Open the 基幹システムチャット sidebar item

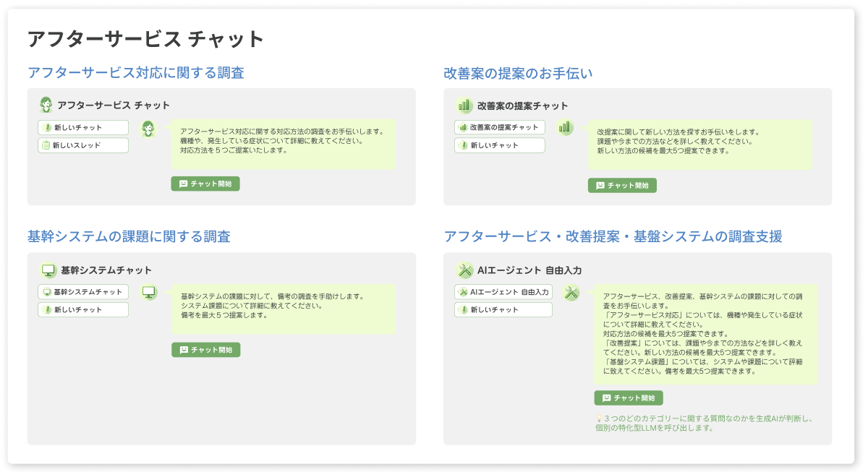(83, 292)
